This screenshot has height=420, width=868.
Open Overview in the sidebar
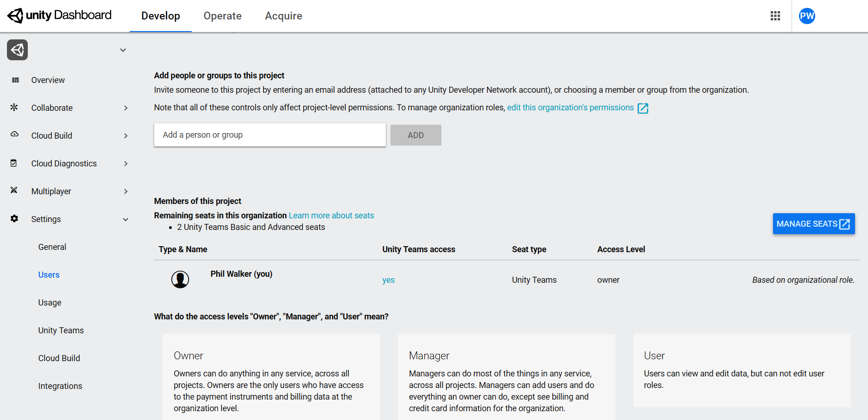48,80
